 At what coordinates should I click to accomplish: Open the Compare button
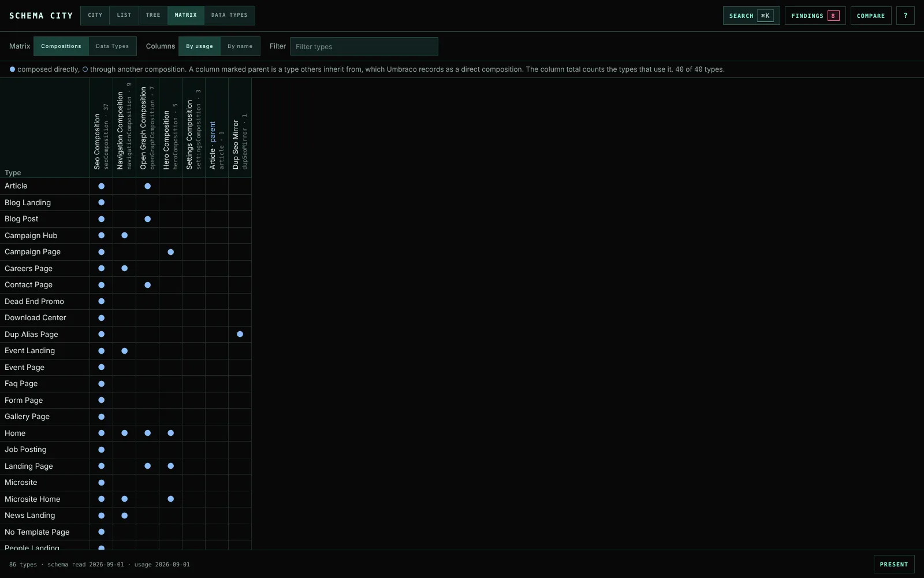pos(871,16)
